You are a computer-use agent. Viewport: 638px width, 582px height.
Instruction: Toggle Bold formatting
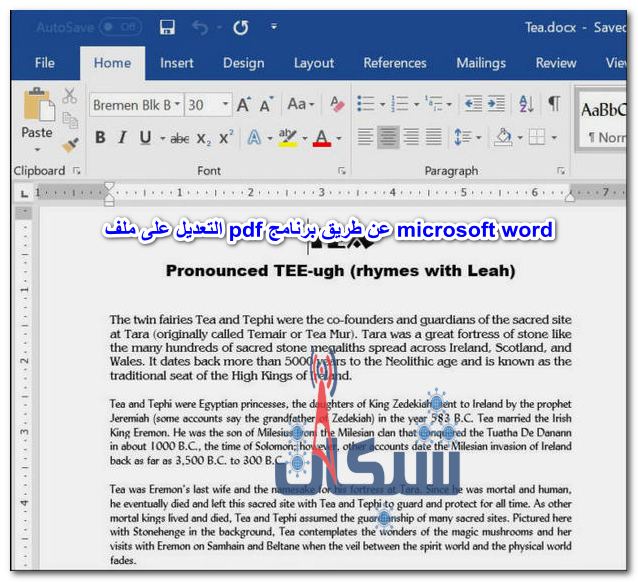point(100,138)
